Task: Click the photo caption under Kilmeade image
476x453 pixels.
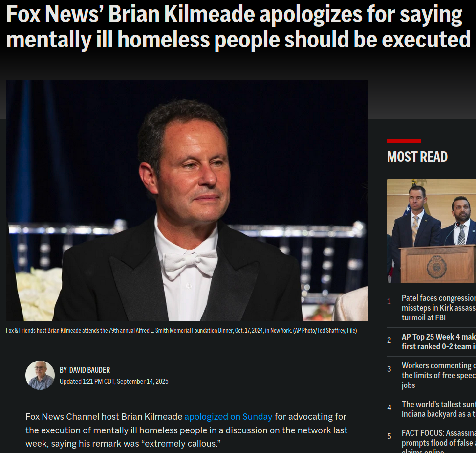Action: point(181,330)
